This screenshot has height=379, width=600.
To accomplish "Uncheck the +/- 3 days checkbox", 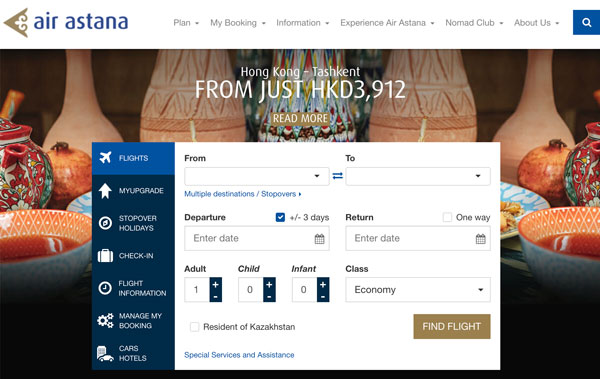I will (x=280, y=217).
